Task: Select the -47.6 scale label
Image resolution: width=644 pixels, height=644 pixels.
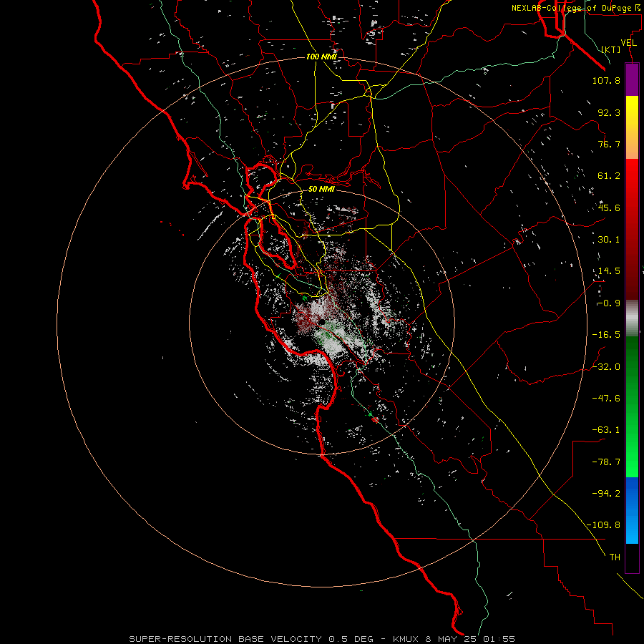Action: [606, 399]
